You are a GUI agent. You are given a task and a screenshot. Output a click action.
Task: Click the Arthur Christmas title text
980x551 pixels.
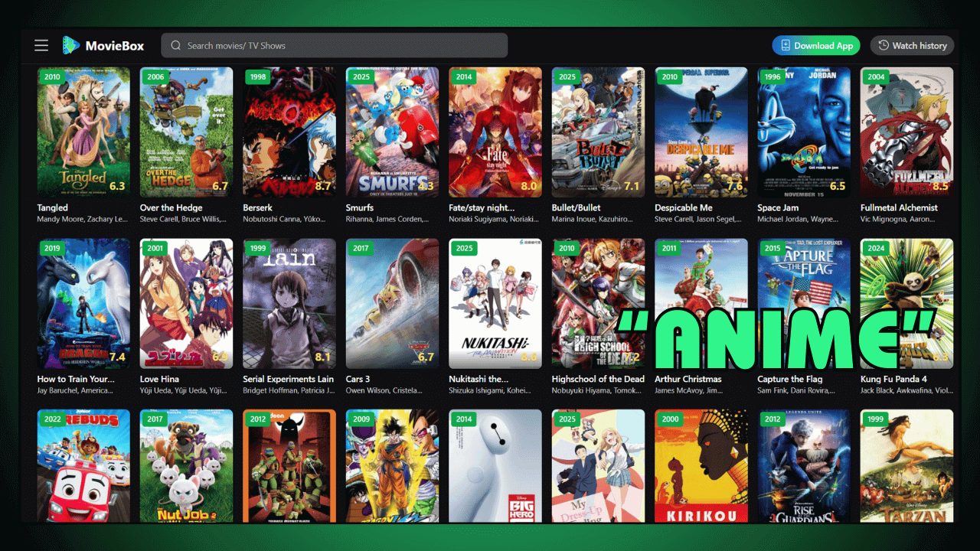pos(688,379)
